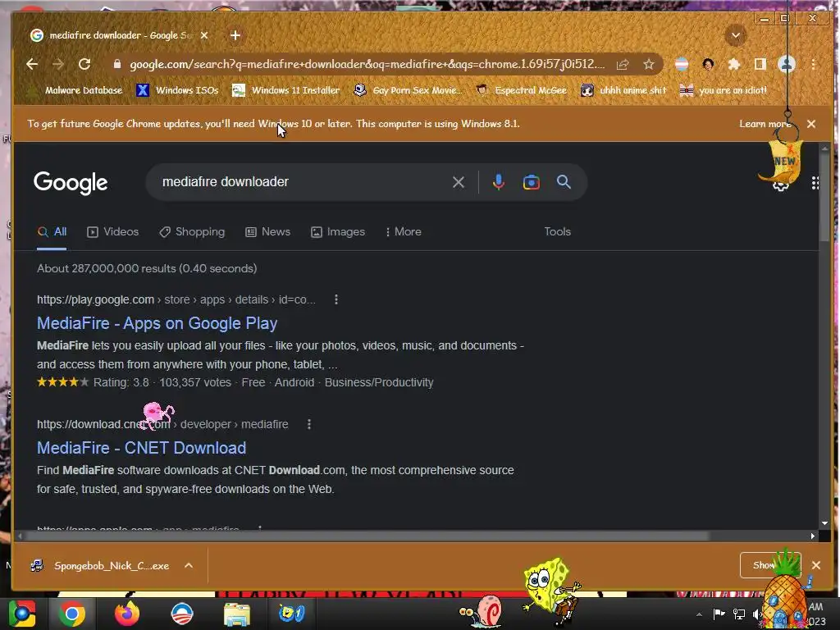
Task: Click the forward navigation arrow
Action: tap(58, 64)
